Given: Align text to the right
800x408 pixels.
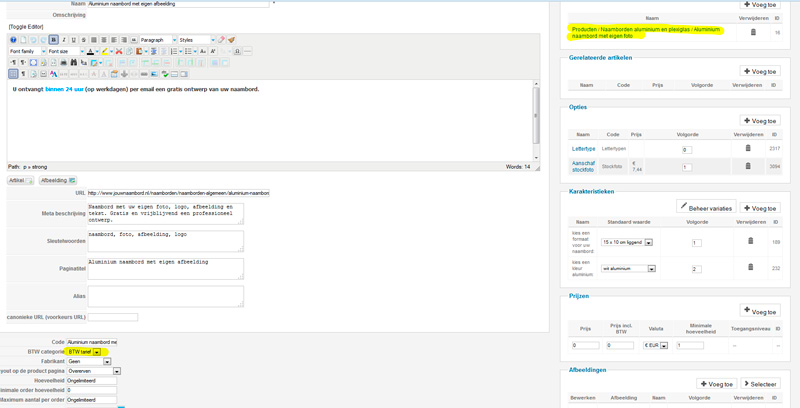Looking at the screenshot, I should 123,40.
